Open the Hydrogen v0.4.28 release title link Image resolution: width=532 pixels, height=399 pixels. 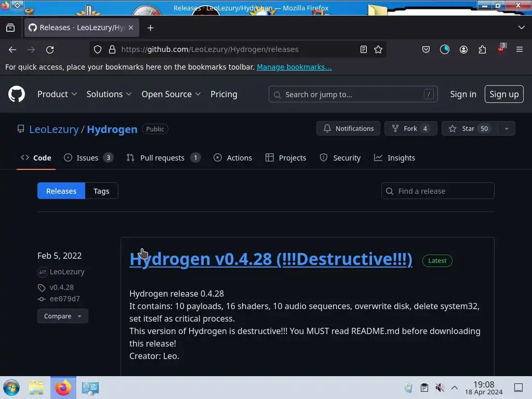point(271,259)
